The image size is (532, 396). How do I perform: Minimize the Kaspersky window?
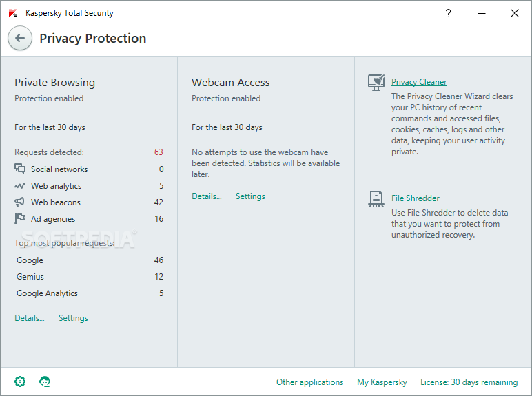(482, 13)
